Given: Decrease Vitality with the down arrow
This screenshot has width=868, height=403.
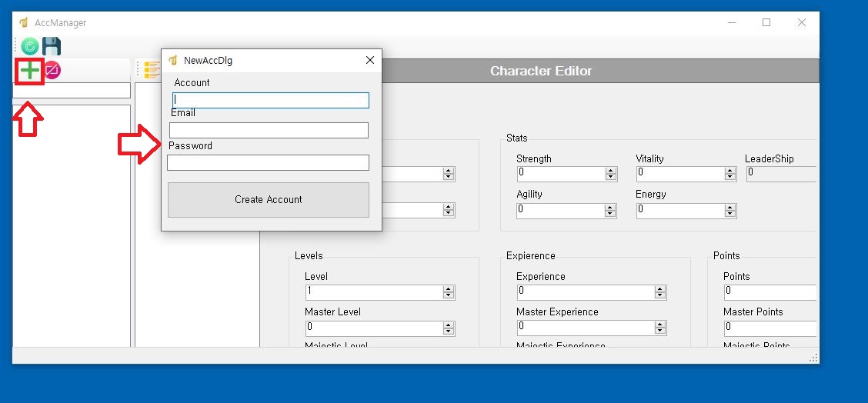Looking at the screenshot, I should point(730,178).
